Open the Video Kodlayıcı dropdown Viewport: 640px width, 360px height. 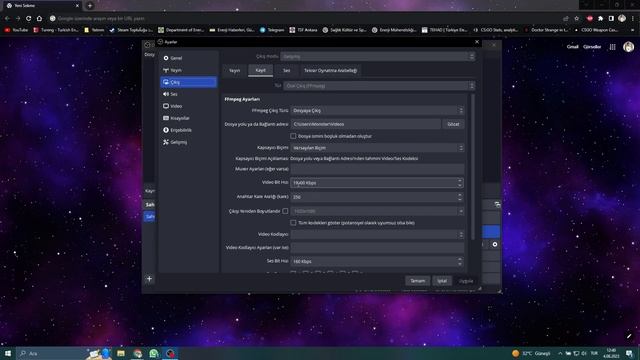click(x=378, y=235)
